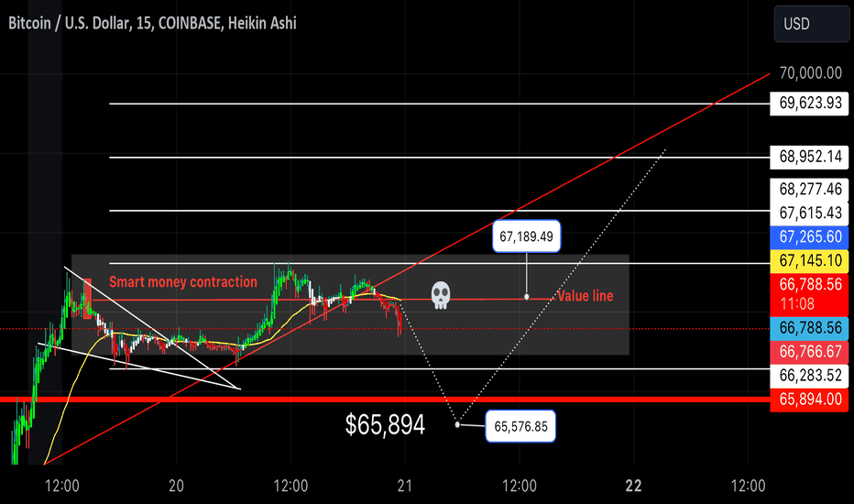
Task: Select the 68,952.14 price axis label
Action: coord(809,157)
